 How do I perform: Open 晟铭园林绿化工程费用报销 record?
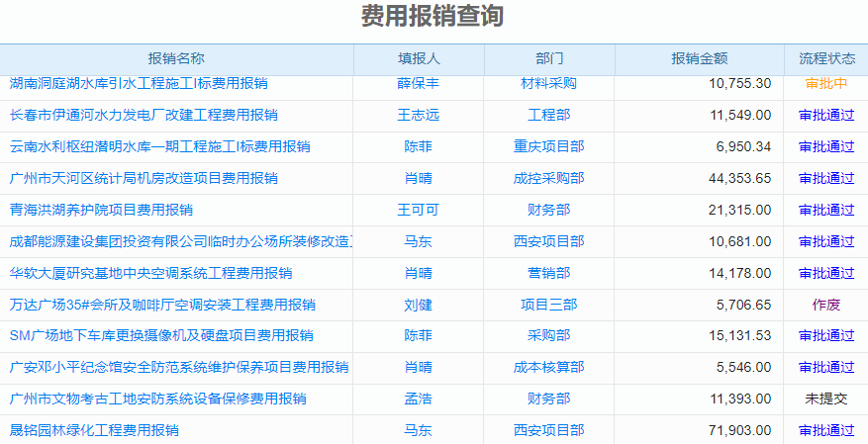pos(94,430)
